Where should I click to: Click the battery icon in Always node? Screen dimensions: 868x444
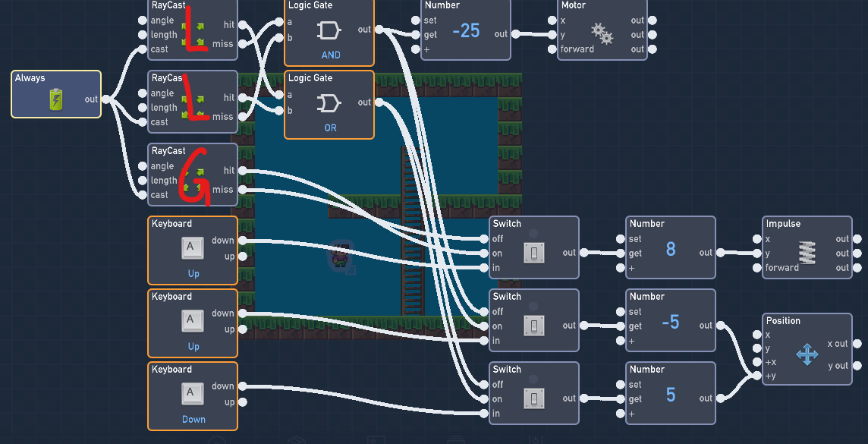(56, 100)
